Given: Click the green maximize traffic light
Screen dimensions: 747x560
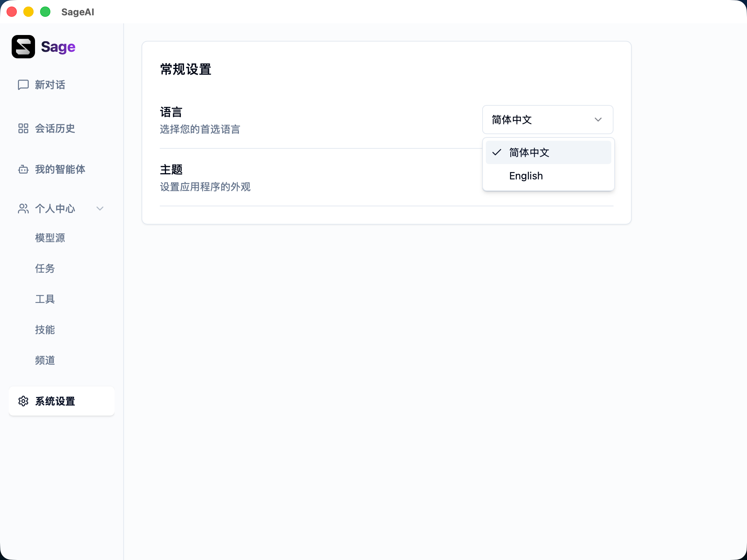Looking at the screenshot, I should point(45,12).
